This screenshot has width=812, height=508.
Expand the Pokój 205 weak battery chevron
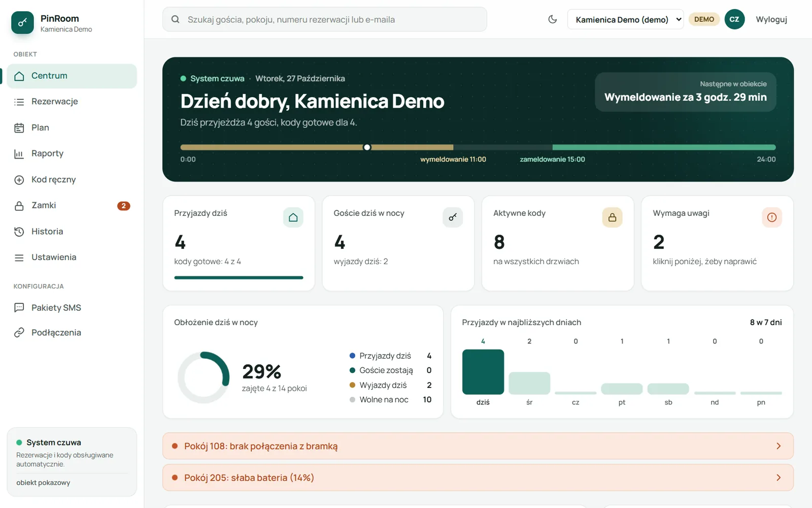[779, 478]
